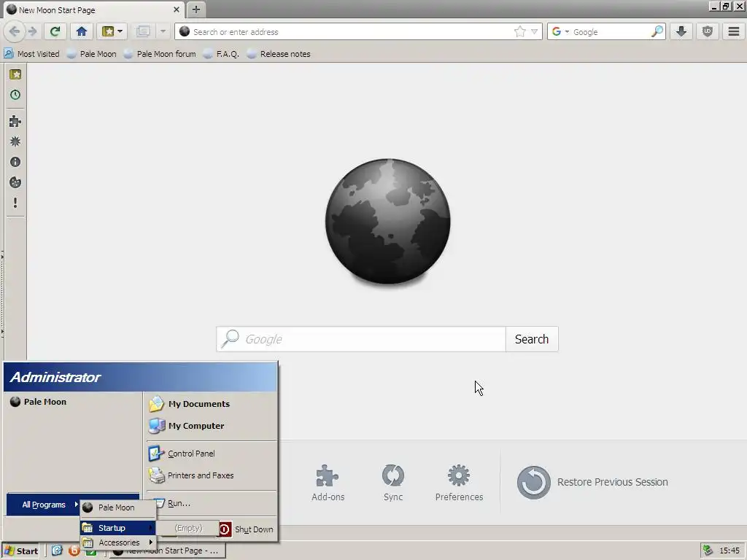Open search engine selector dropdown
The height and width of the screenshot is (560, 747).
560,32
